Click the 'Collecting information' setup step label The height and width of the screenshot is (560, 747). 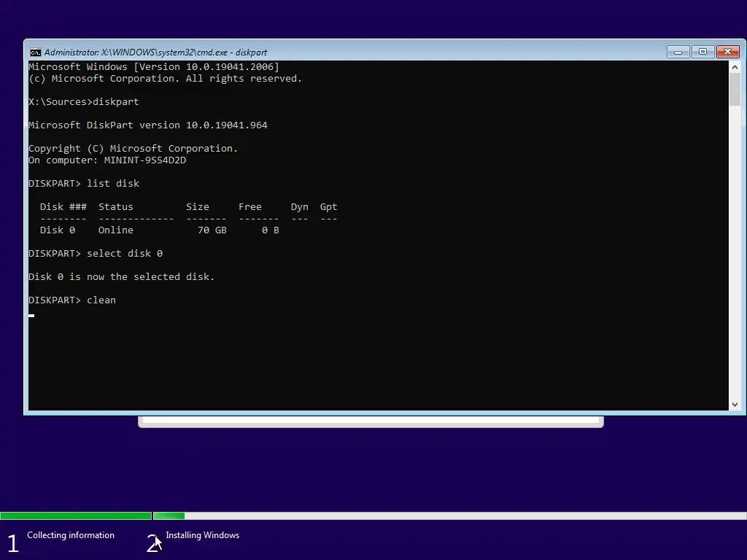click(71, 535)
